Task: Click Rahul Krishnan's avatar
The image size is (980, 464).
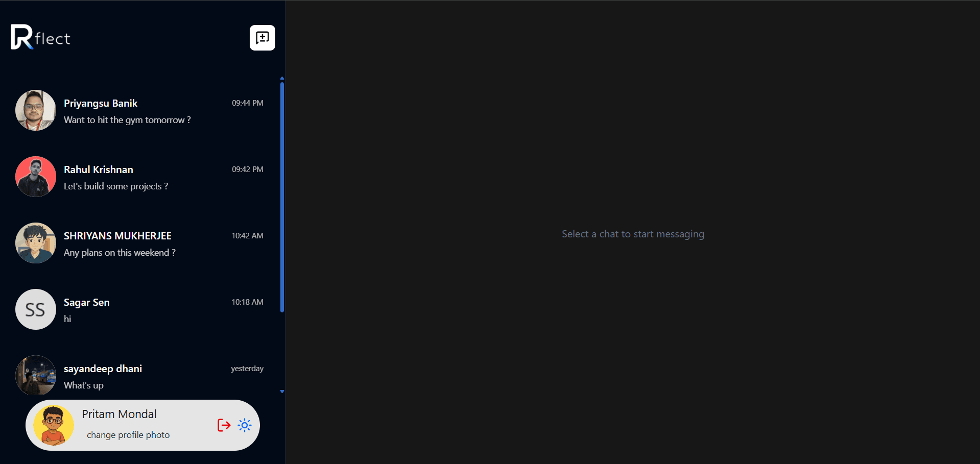Action: tap(35, 177)
